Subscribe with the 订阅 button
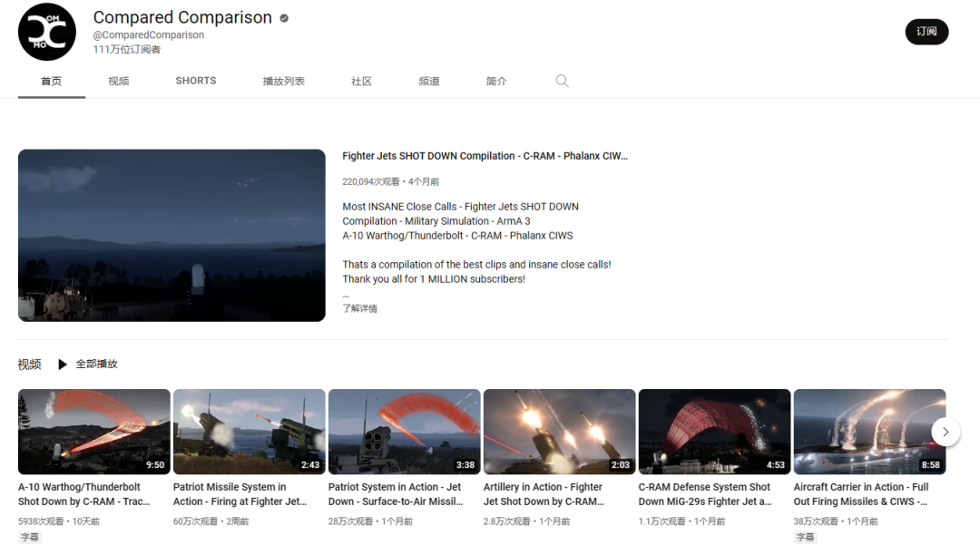Screen dimensions: 980x555 [x=926, y=32]
